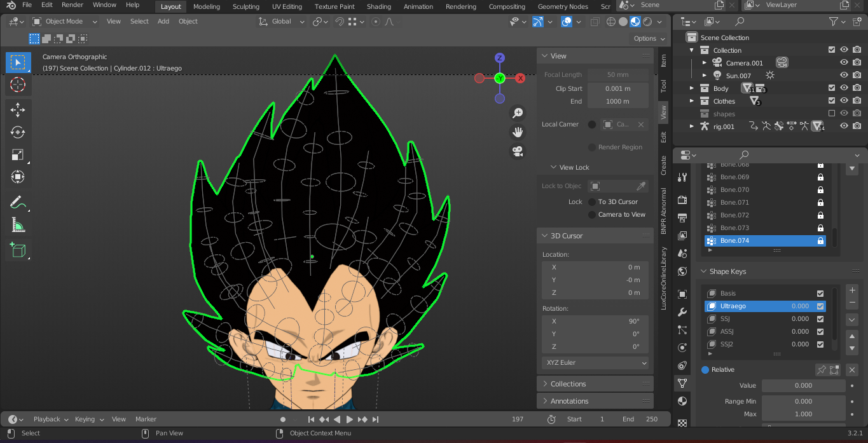The height and width of the screenshot is (443, 868).
Task: Click the eyedropper for Lock to Object
Action: click(x=642, y=186)
